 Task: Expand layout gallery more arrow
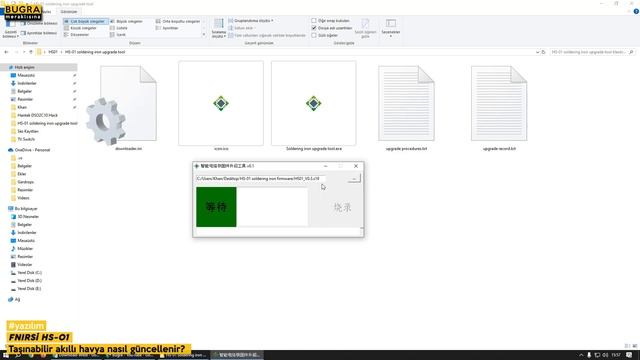[x=204, y=35]
